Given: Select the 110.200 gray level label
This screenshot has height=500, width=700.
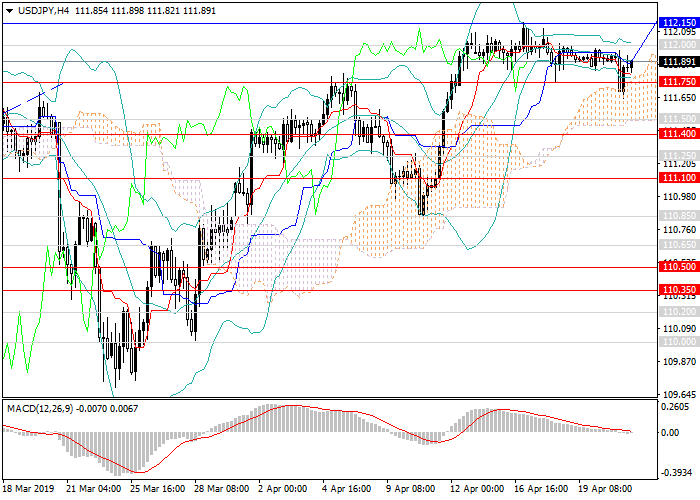Looking at the screenshot, I should coord(679,312).
